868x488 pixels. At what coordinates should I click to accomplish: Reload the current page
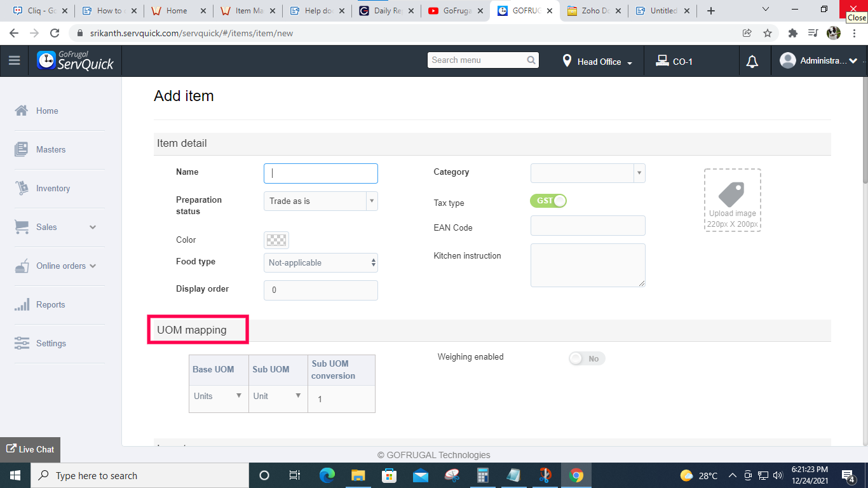[55, 33]
